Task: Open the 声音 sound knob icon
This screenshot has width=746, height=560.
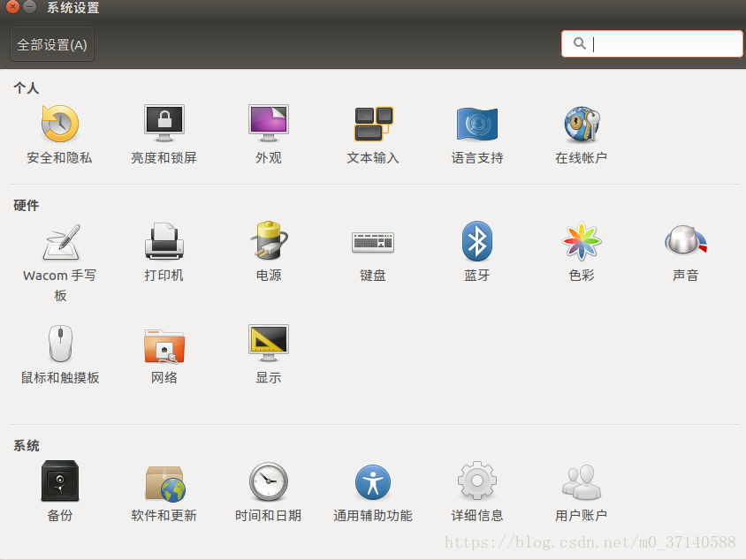Action: [686, 240]
